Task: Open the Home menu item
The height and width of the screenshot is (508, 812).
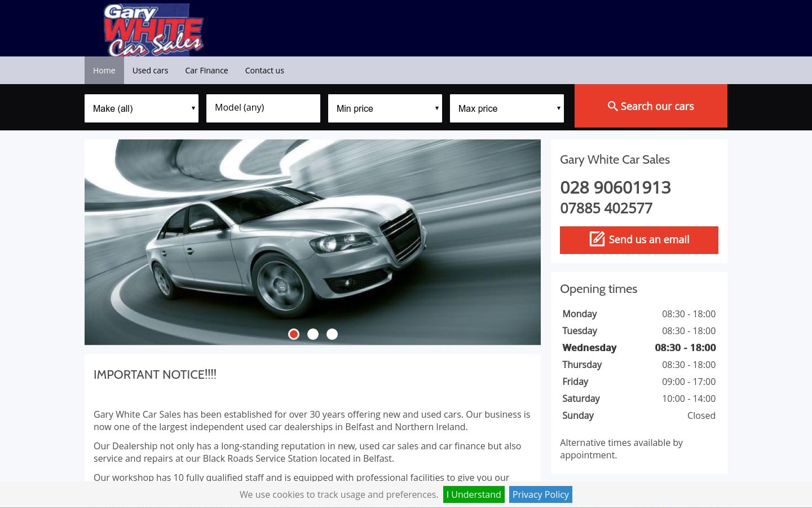Action: [x=104, y=71]
